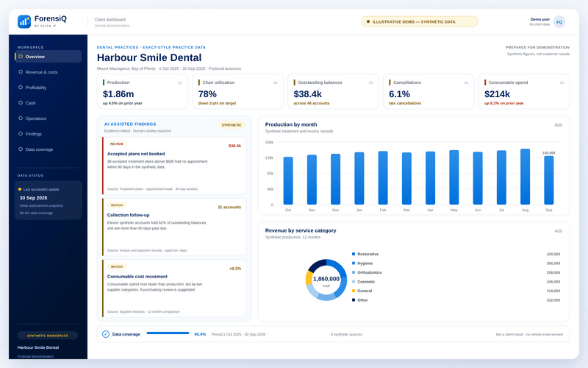
Task: Click the circle icon beside Operations
Action: (21, 118)
